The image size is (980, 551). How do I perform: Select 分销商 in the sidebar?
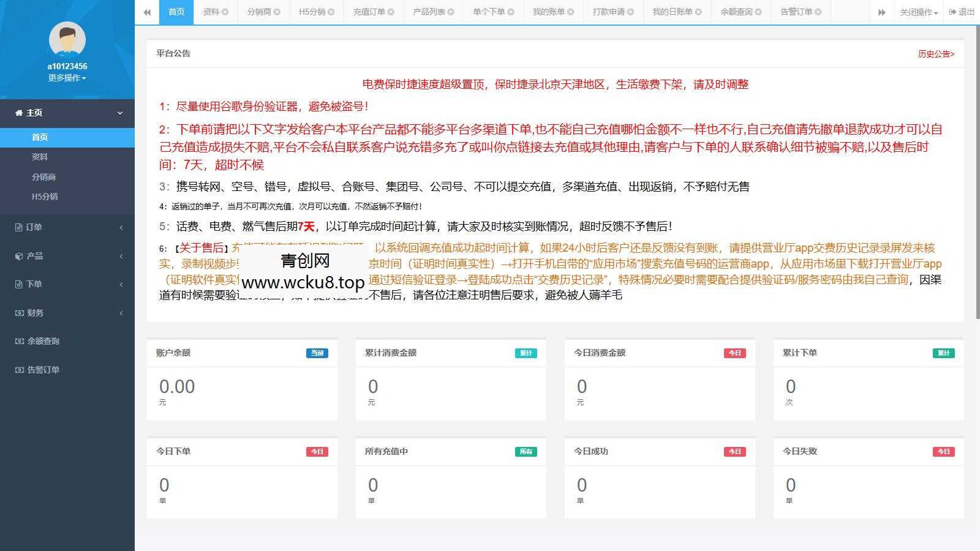click(x=43, y=177)
